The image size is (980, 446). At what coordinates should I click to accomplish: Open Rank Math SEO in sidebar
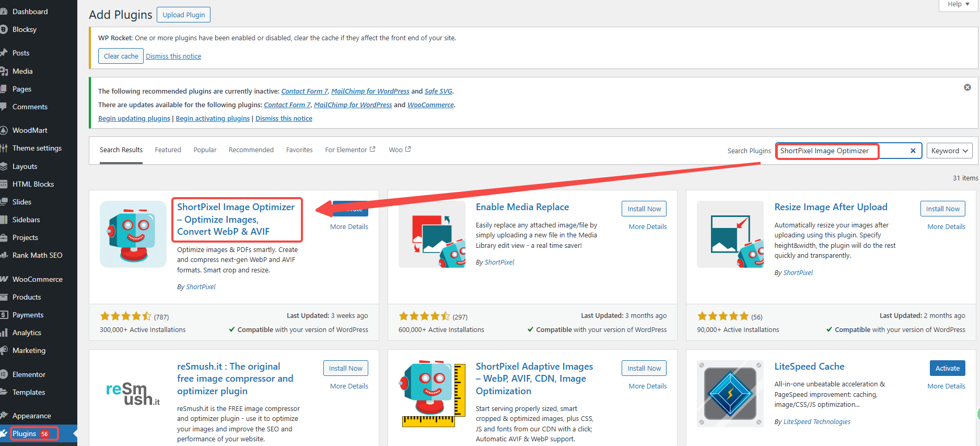point(37,255)
